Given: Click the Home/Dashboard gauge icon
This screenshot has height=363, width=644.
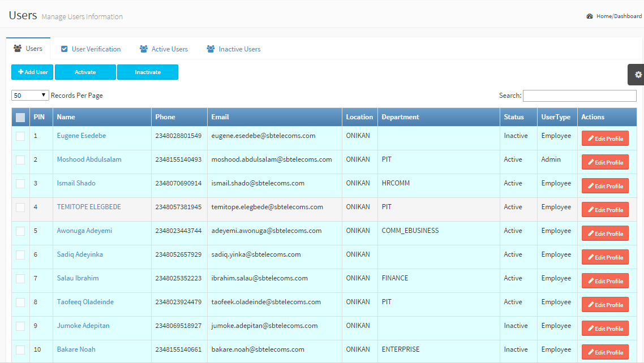Looking at the screenshot, I should [590, 16].
